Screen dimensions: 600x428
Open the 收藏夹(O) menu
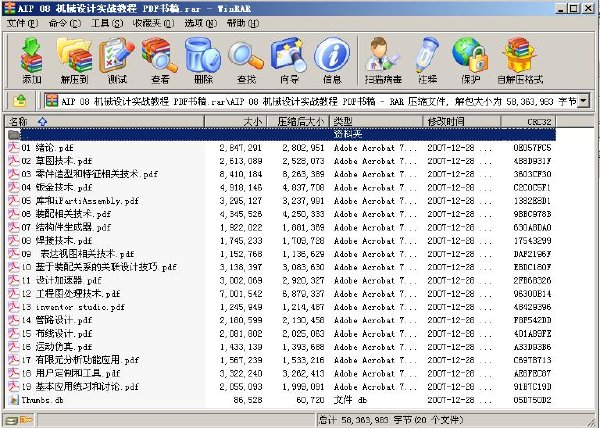click(153, 23)
